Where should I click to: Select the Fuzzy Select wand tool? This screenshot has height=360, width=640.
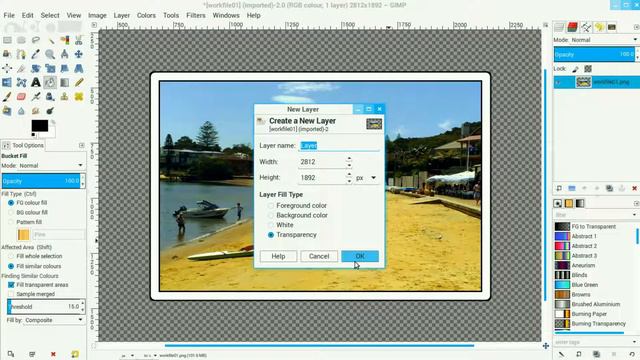coord(50,40)
